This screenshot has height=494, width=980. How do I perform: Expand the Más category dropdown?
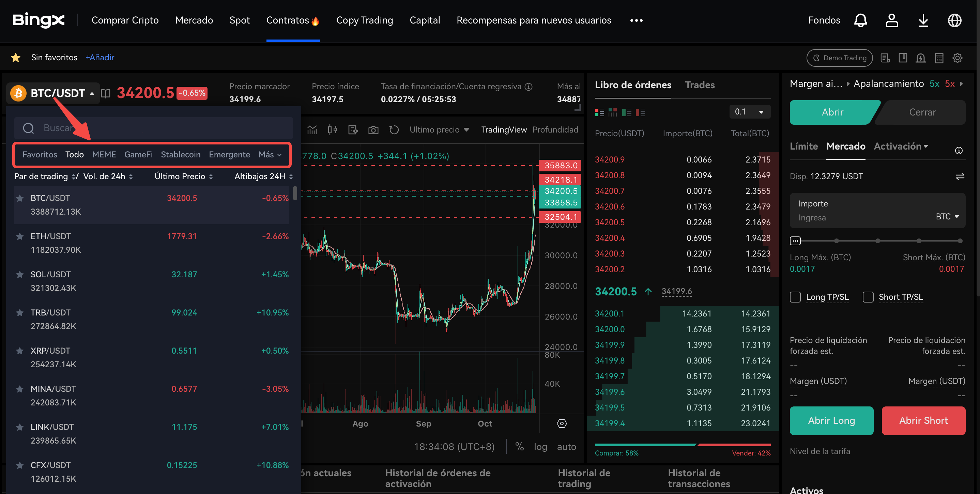click(x=270, y=155)
